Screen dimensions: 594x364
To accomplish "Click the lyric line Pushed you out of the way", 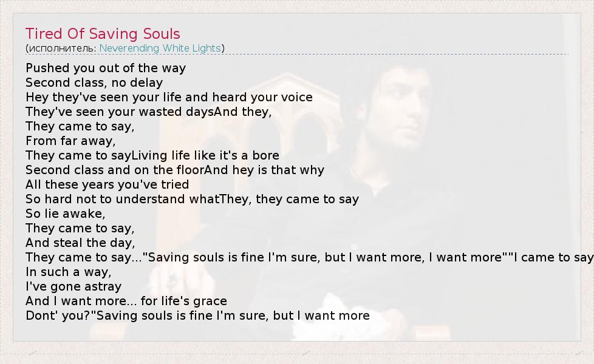I will click(x=106, y=68).
